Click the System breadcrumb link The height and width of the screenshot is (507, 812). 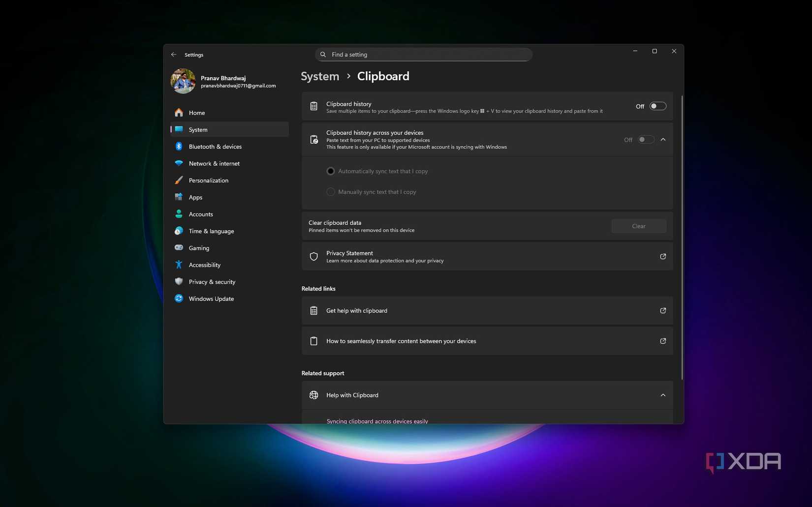320,76
